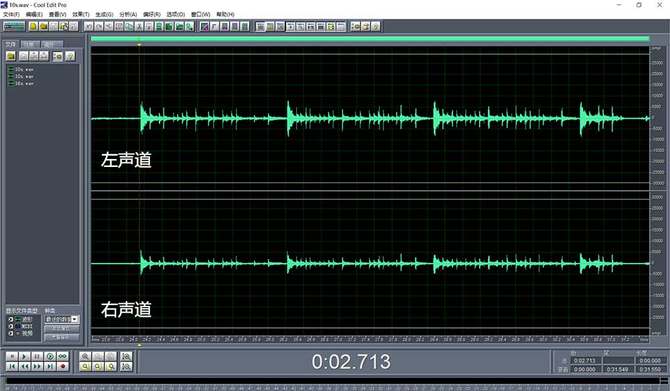
Task: Open the 效果(T) effects menu
Action: (x=80, y=14)
